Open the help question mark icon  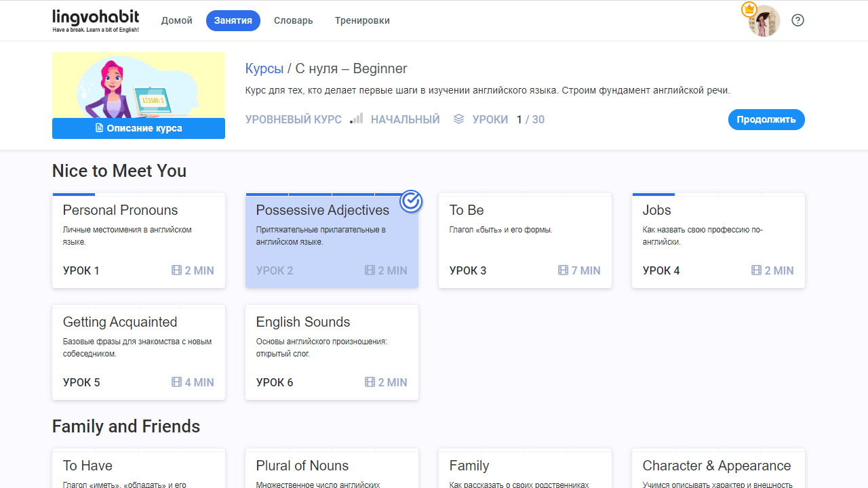point(797,20)
